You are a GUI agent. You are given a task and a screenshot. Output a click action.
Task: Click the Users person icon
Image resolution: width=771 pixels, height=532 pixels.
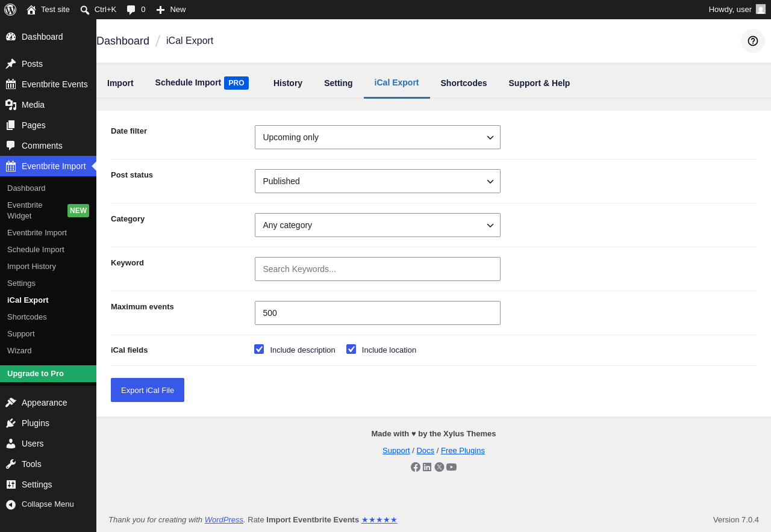(11, 444)
